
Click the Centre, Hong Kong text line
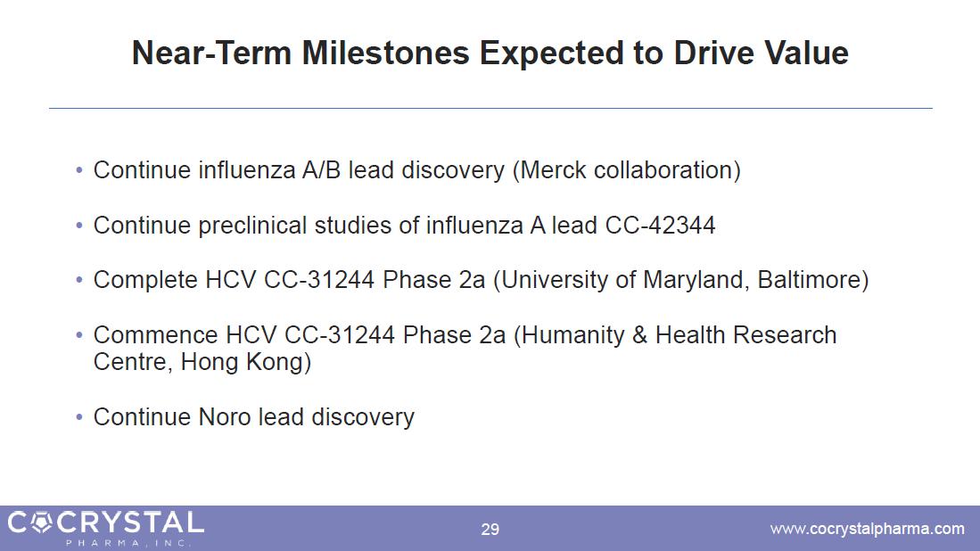click(x=202, y=362)
